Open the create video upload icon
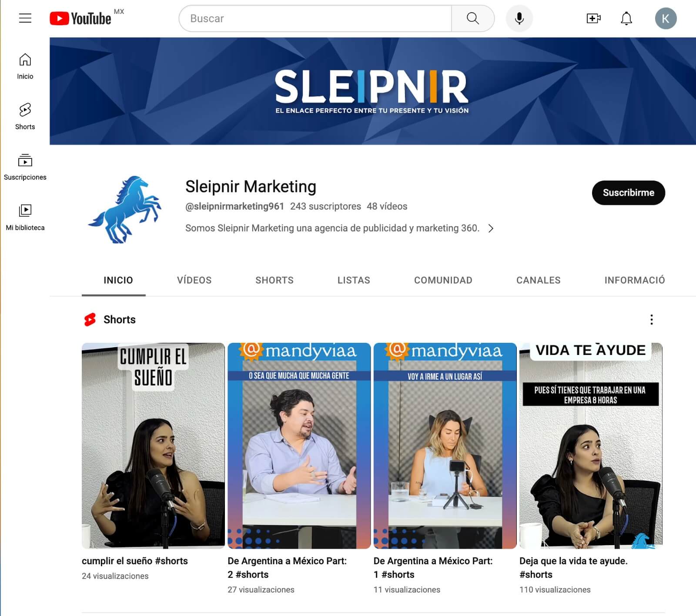696x616 pixels. [593, 18]
